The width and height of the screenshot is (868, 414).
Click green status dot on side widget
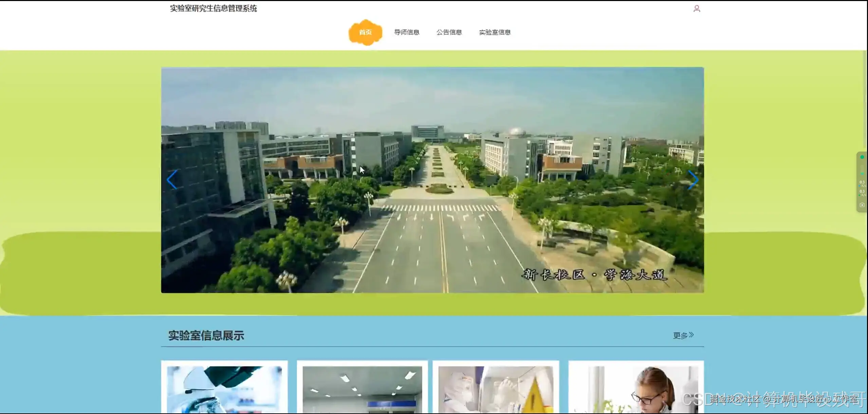coord(862,157)
